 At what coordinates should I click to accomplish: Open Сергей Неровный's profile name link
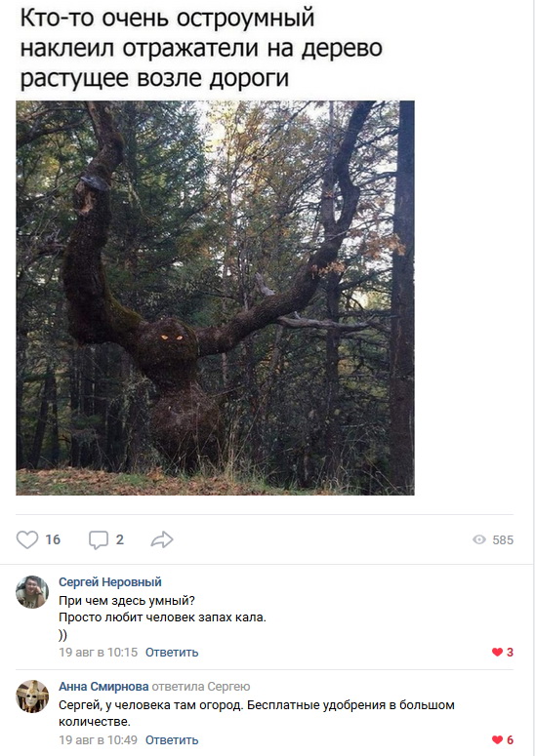tap(110, 582)
